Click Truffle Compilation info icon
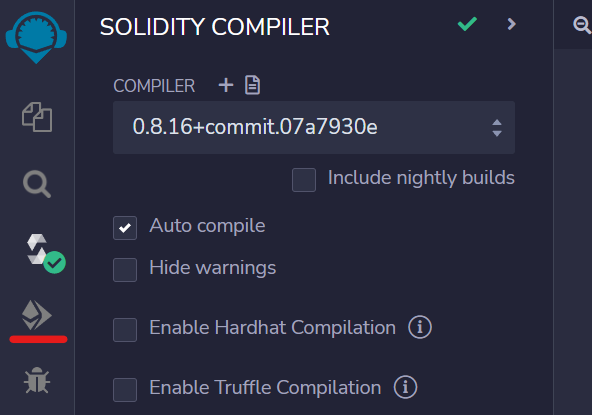This screenshot has width=592, height=415. click(x=405, y=387)
